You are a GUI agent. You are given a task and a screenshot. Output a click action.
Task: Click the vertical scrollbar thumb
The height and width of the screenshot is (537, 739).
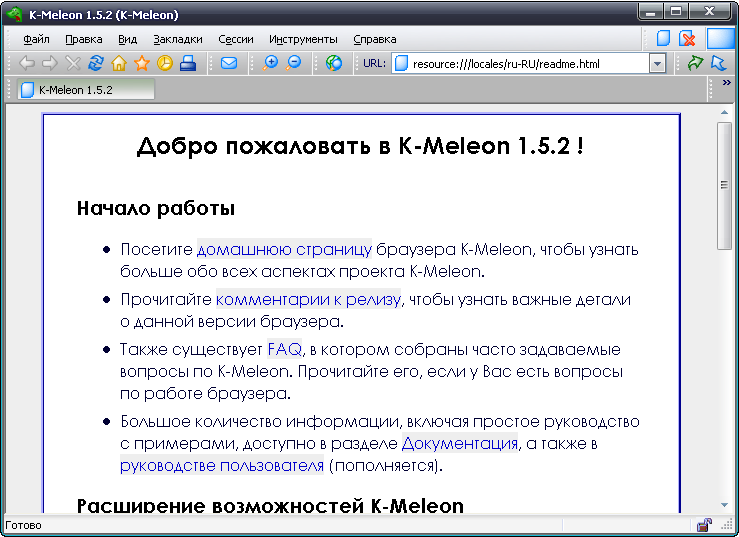click(x=724, y=186)
